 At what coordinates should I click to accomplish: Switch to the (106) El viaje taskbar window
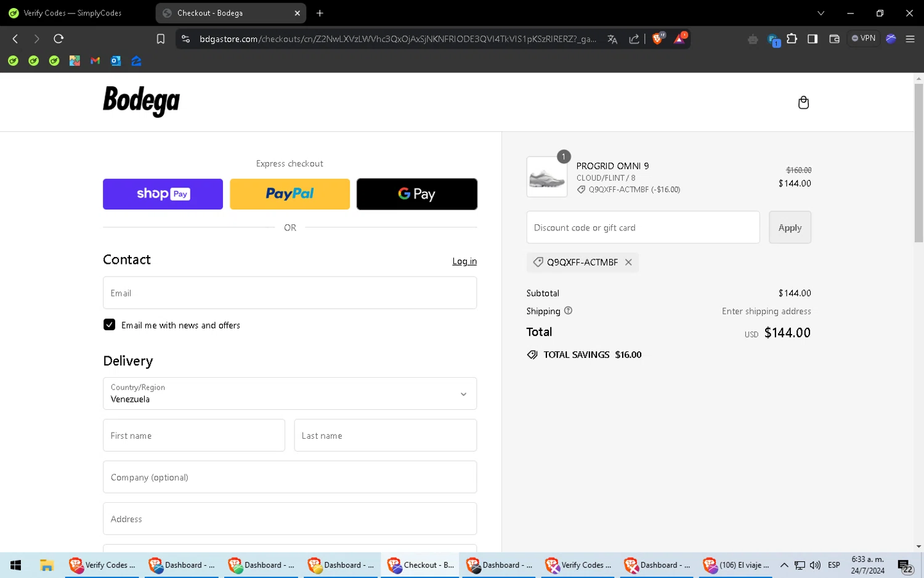point(737,565)
